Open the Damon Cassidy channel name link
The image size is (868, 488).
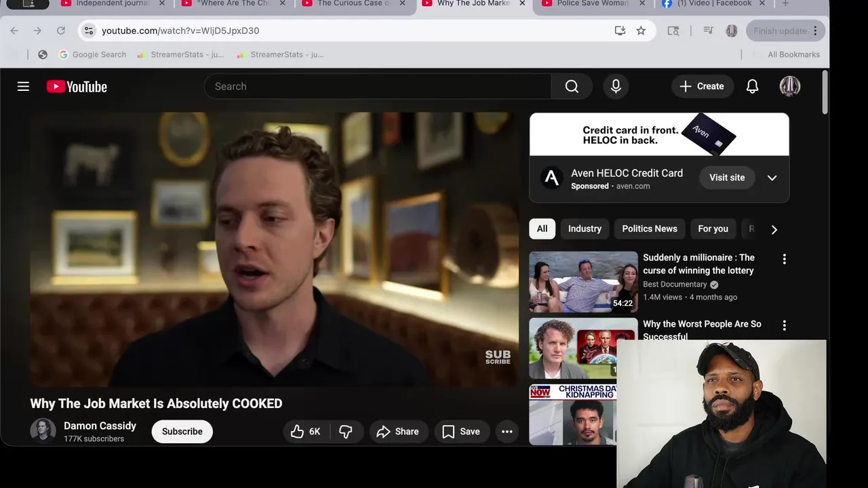(100, 426)
